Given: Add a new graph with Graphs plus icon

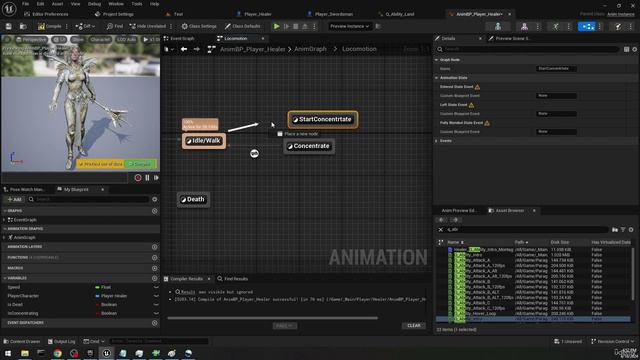Looking at the screenshot, I should [155, 211].
